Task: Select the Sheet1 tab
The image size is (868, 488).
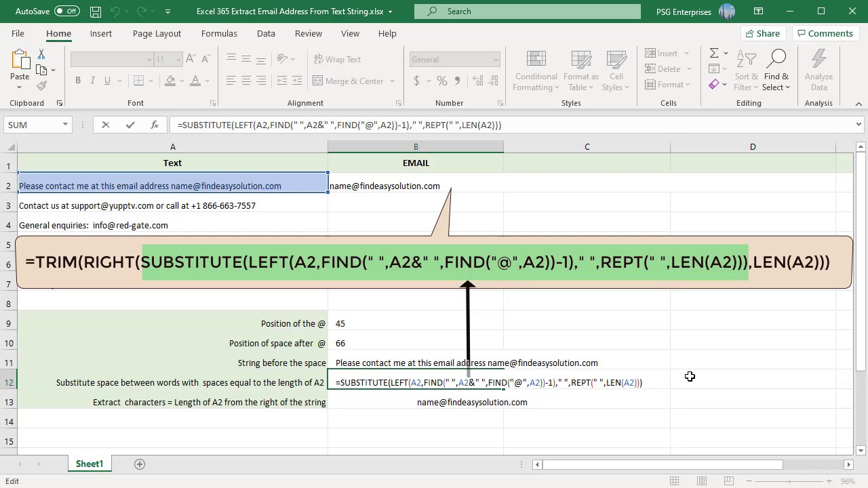Action: pyautogui.click(x=90, y=464)
